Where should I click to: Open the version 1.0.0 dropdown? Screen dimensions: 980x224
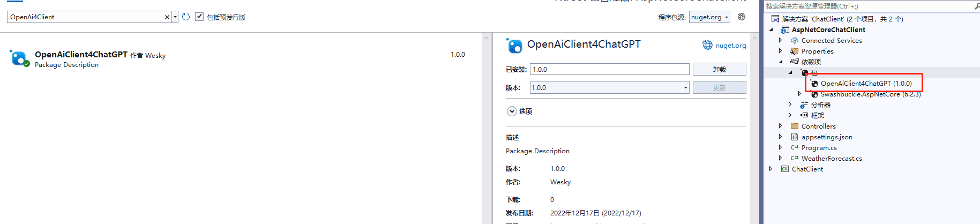pos(610,88)
